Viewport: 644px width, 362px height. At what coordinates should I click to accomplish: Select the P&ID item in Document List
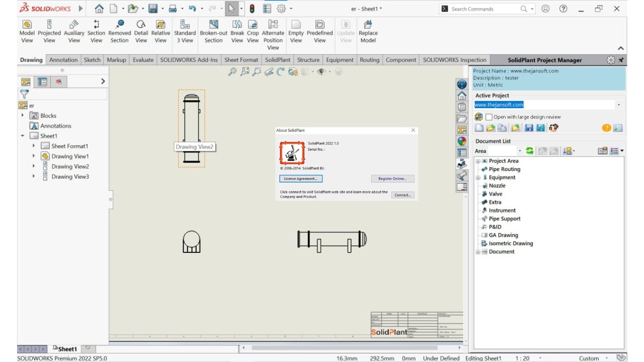(x=495, y=227)
